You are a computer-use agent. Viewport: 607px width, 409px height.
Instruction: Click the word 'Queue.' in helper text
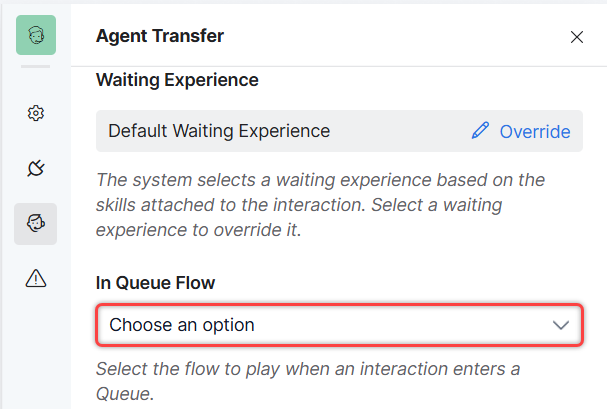125,394
